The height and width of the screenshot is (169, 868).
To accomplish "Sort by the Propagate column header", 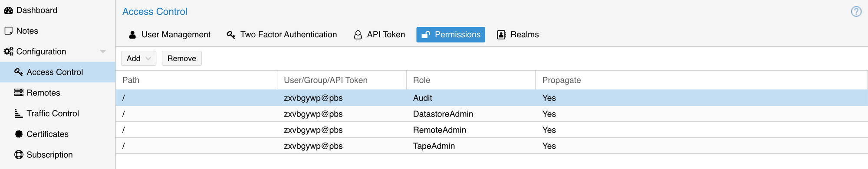I will click(x=701, y=80).
